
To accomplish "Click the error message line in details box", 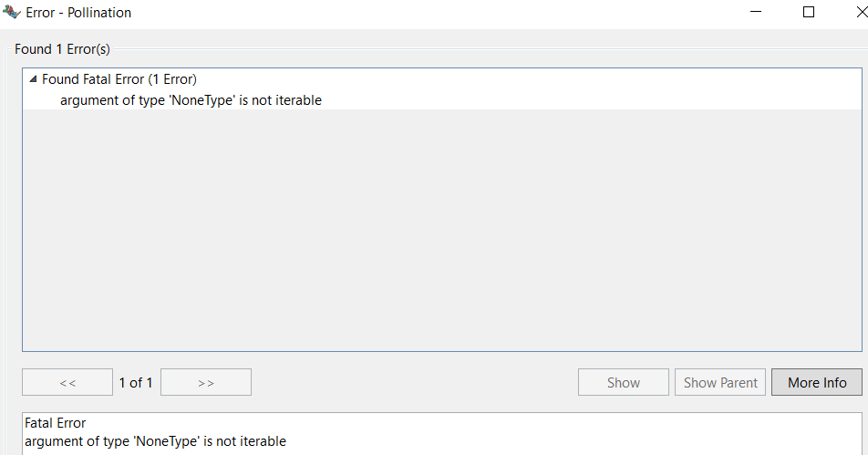I will (x=155, y=441).
